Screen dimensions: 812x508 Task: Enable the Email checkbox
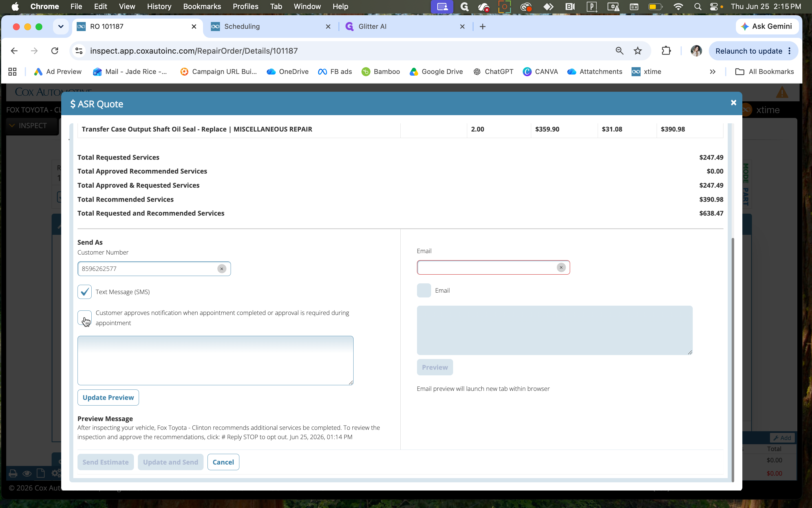[424, 290]
